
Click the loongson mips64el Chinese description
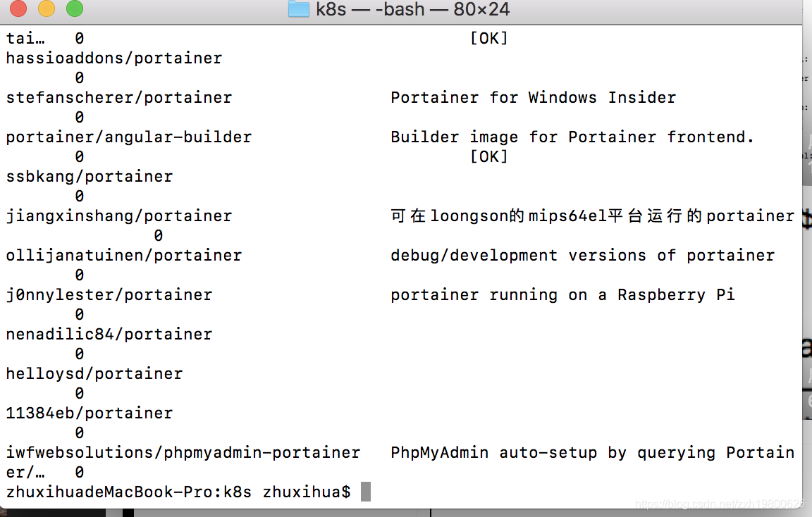(x=592, y=216)
